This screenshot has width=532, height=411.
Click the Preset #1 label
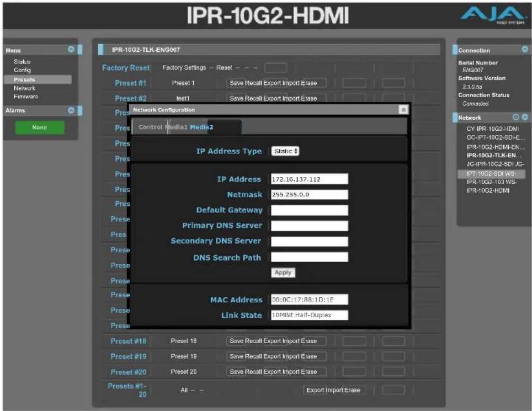coord(131,83)
